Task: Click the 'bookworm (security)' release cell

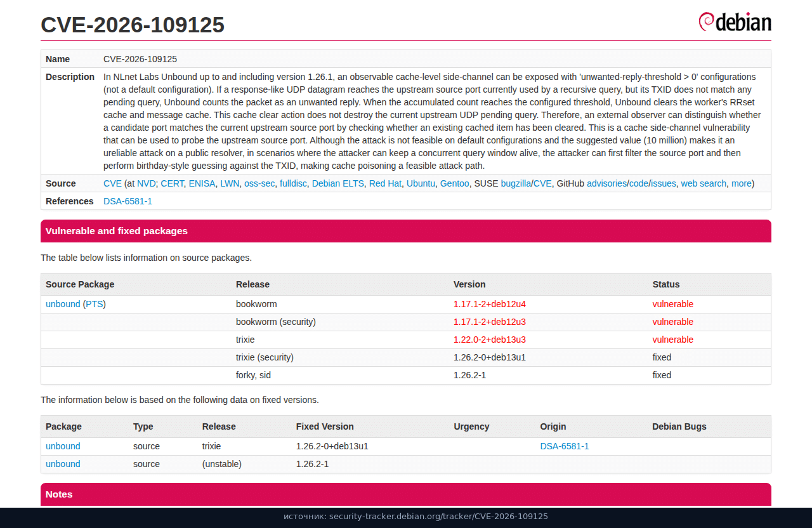Action: point(276,322)
